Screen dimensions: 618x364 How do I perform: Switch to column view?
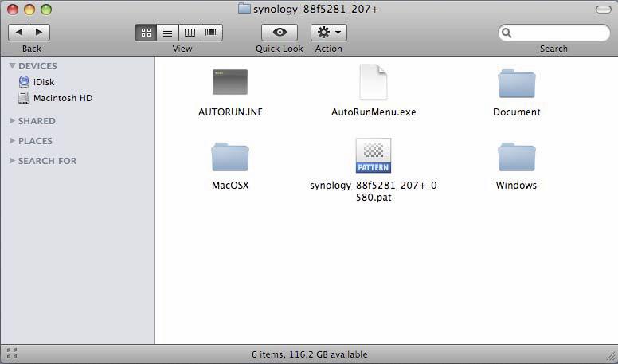pyautogui.click(x=190, y=33)
